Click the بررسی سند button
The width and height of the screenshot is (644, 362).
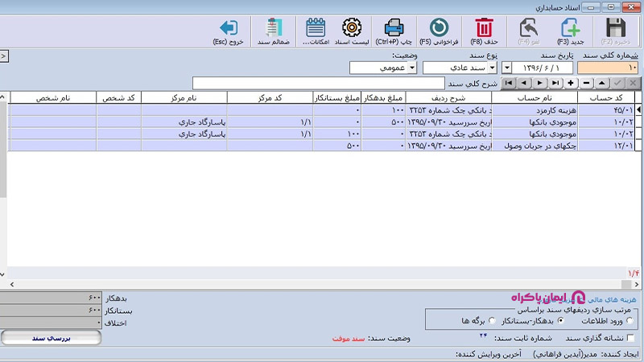tap(51, 338)
